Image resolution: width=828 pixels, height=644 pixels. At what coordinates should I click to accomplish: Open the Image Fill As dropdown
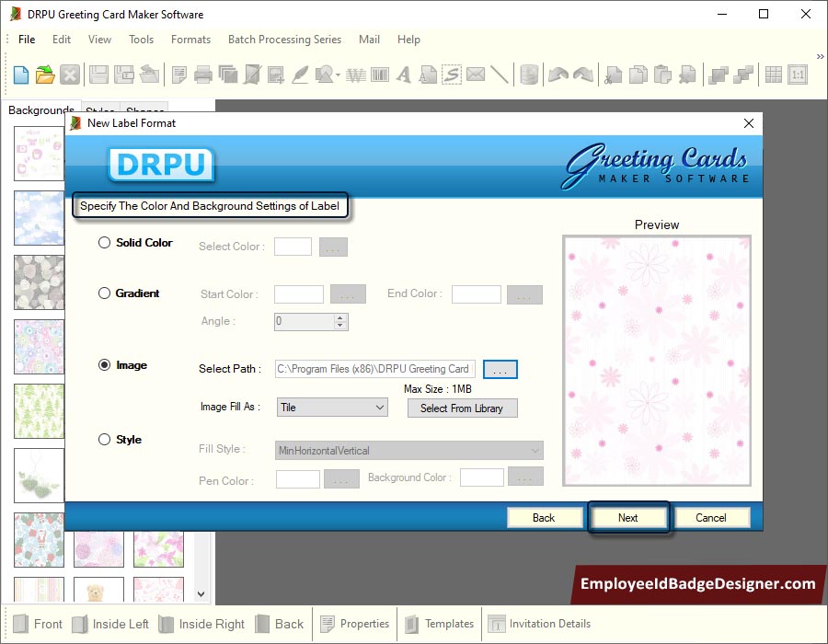(x=332, y=408)
